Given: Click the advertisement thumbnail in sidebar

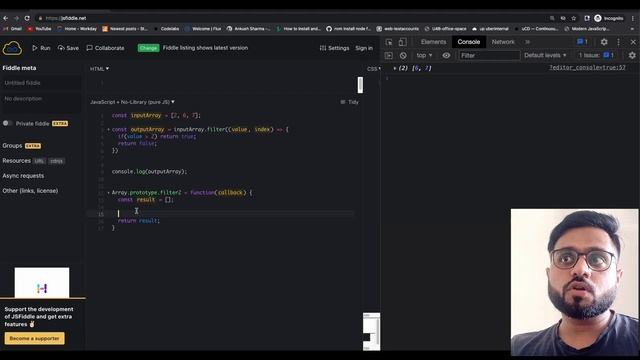Looking at the screenshot, I should [x=42, y=282].
